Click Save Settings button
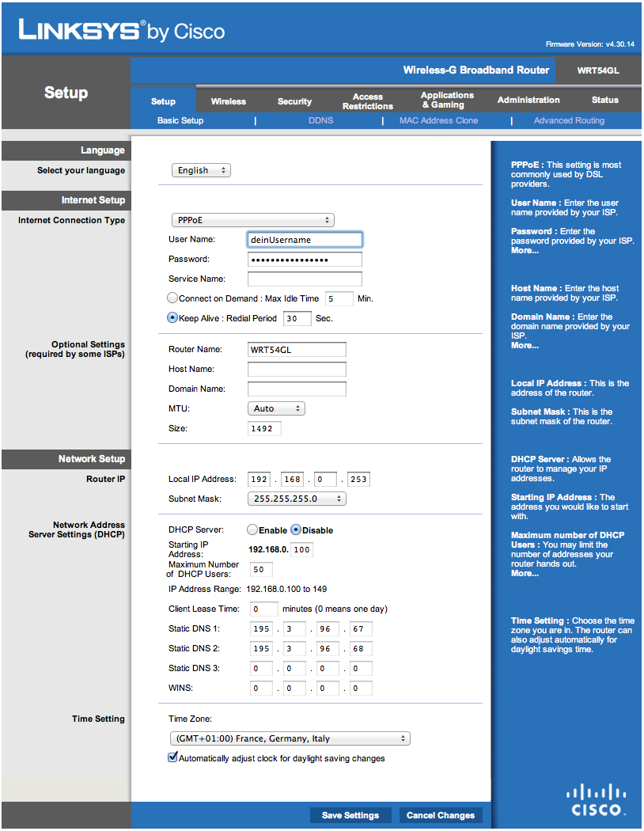 (350, 815)
